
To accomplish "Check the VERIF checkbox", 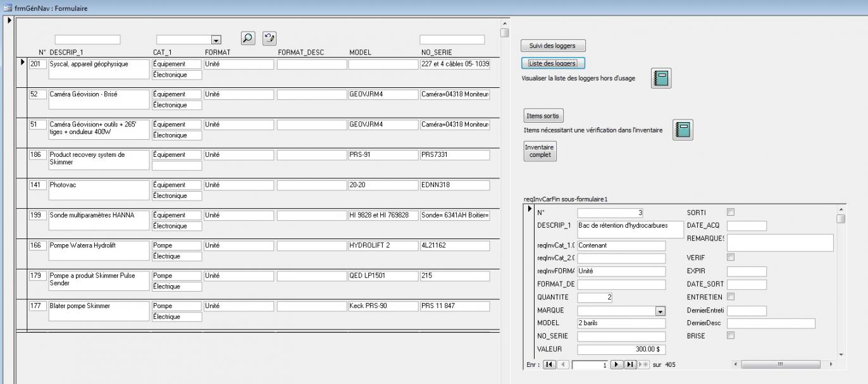I will [731, 257].
